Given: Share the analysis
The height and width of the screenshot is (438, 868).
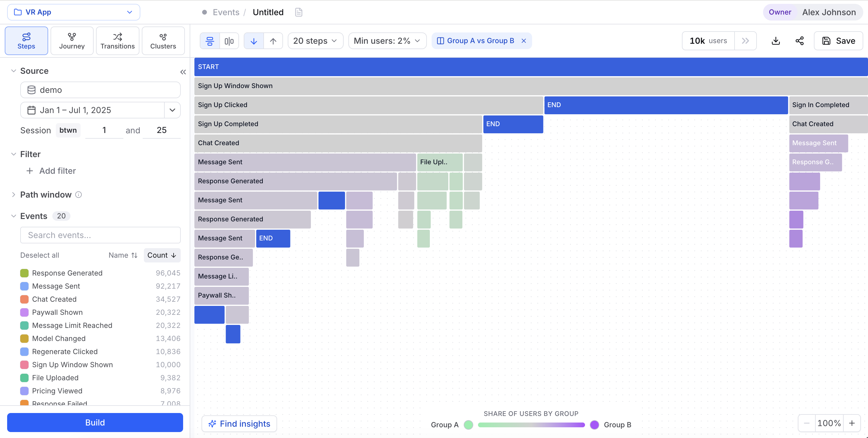Looking at the screenshot, I should click(800, 41).
